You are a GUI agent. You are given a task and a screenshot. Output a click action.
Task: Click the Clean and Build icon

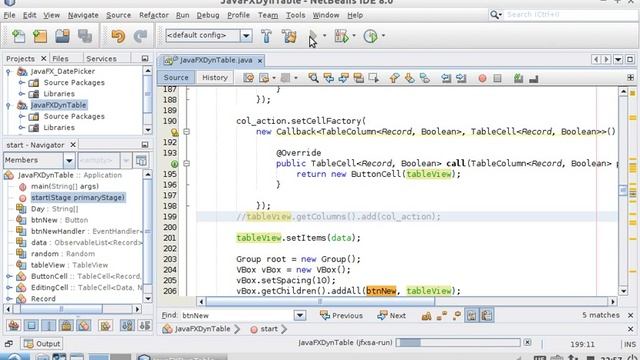289,36
